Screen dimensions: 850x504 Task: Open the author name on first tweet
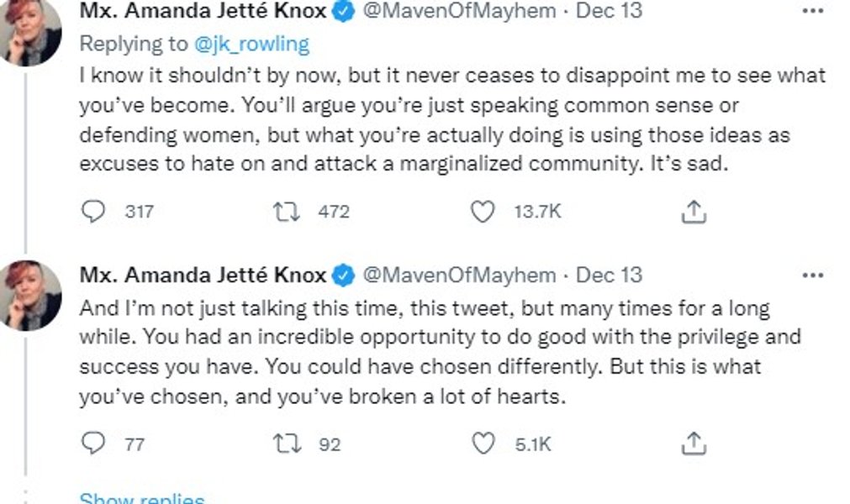203,12
